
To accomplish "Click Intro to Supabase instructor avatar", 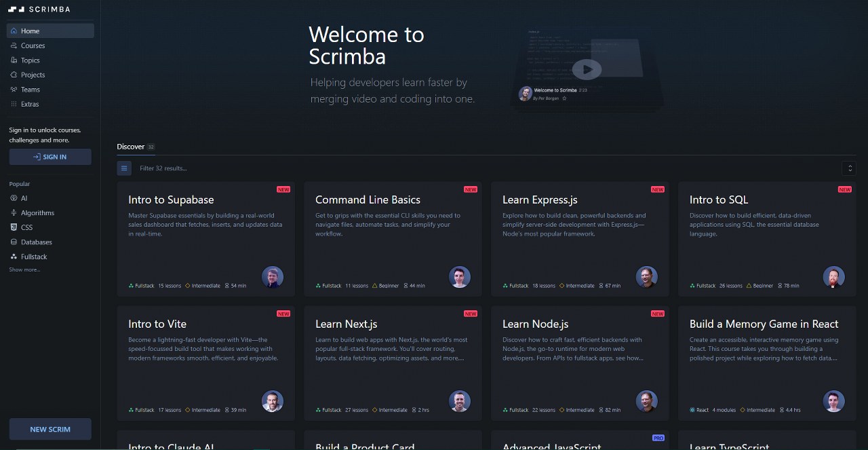I will pyautogui.click(x=273, y=276).
